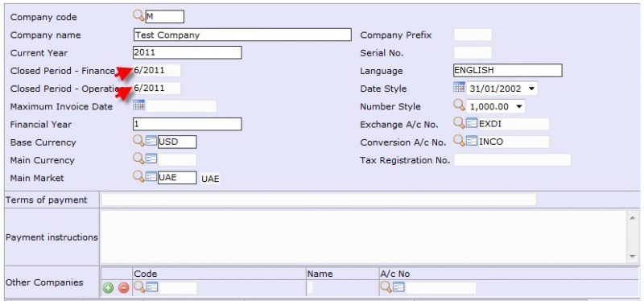Click the Company Prefix field
644x301 pixels.
473,35
